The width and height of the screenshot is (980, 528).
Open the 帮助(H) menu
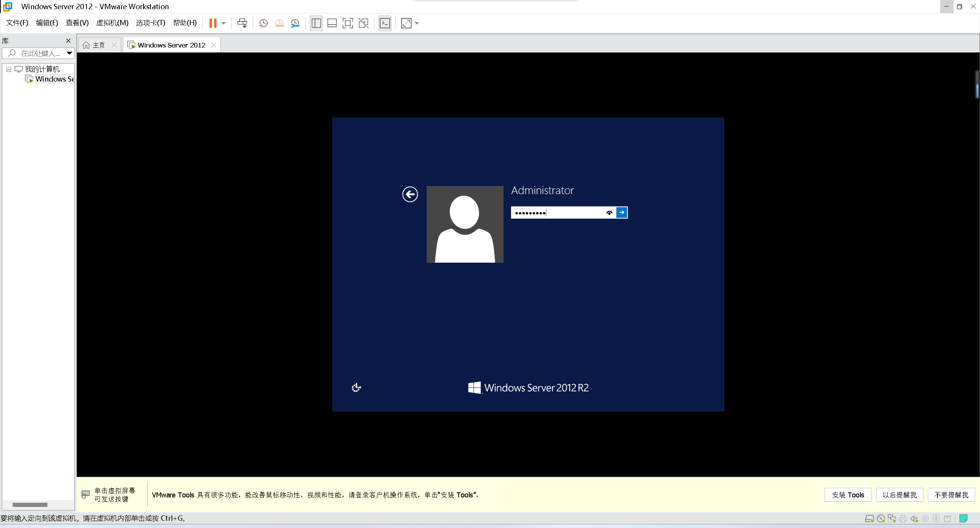coord(185,23)
